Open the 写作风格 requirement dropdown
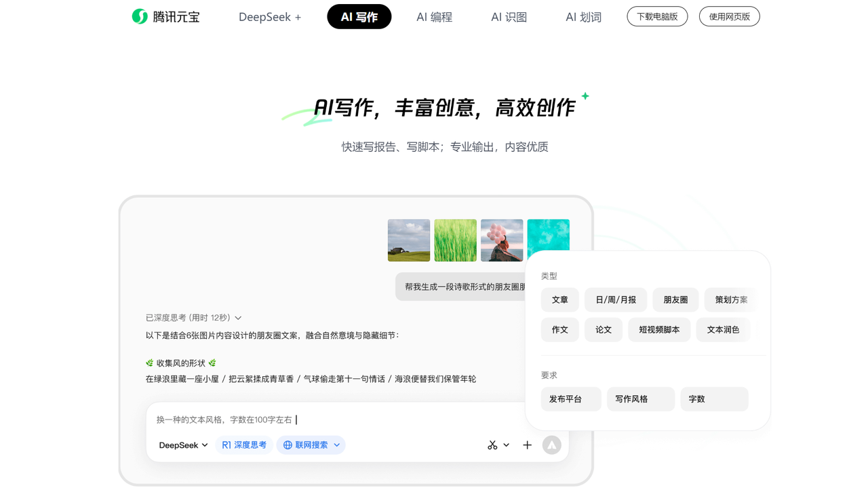 coord(641,399)
